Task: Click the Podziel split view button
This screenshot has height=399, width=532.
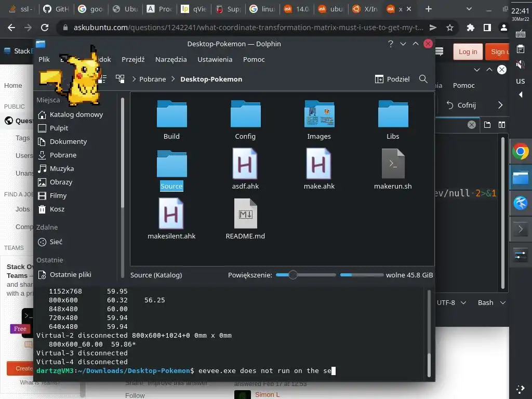Action: point(392,79)
